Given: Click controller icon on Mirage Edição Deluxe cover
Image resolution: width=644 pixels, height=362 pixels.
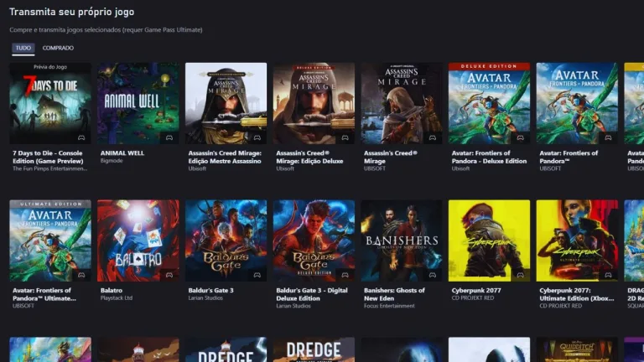Looking at the screenshot, I should point(345,138).
